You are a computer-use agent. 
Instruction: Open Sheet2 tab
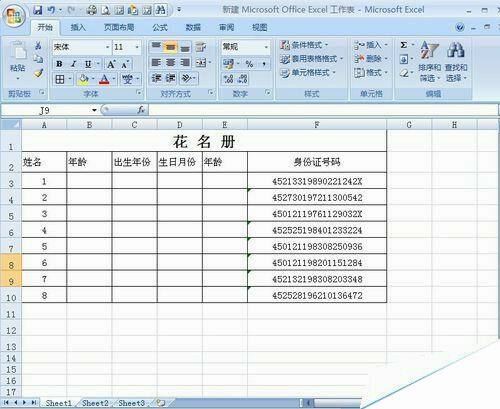[x=95, y=403]
